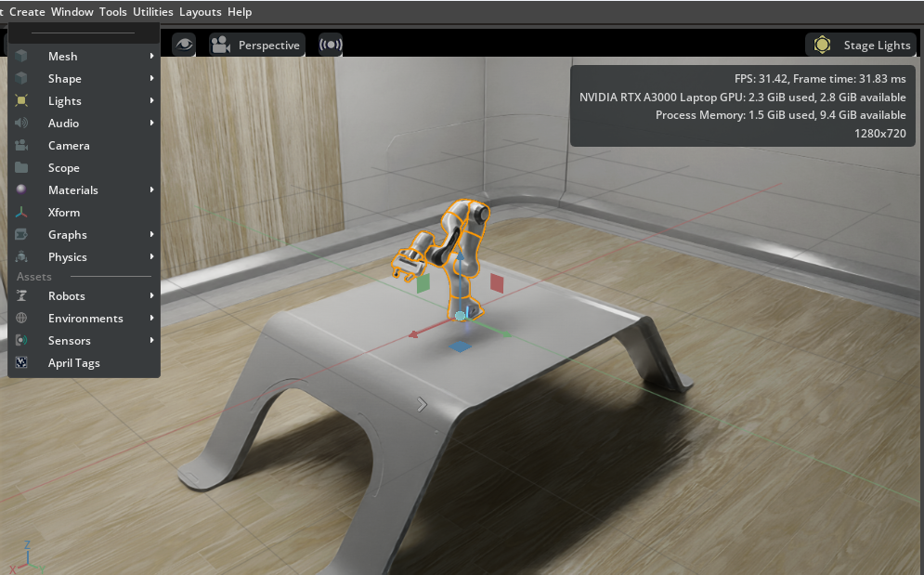Viewport: 924px width, 575px height.
Task: Toggle viewport visibility eye button
Action: pyautogui.click(x=185, y=45)
